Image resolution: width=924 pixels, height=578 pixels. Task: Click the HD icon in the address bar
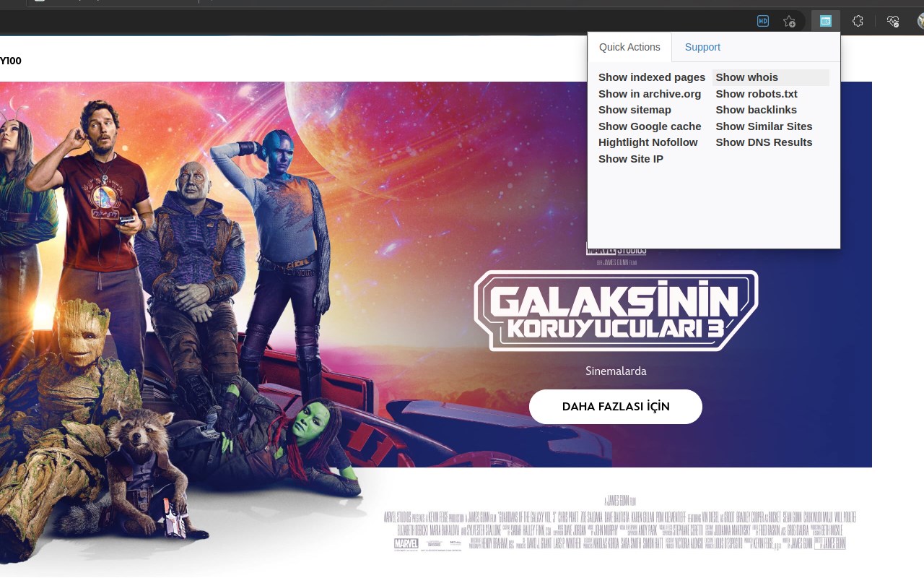763,21
